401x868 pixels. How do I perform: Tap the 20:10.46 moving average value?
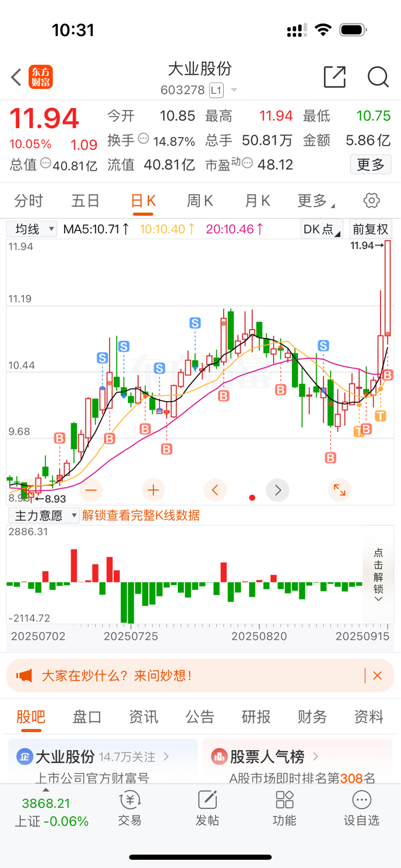coord(235,229)
